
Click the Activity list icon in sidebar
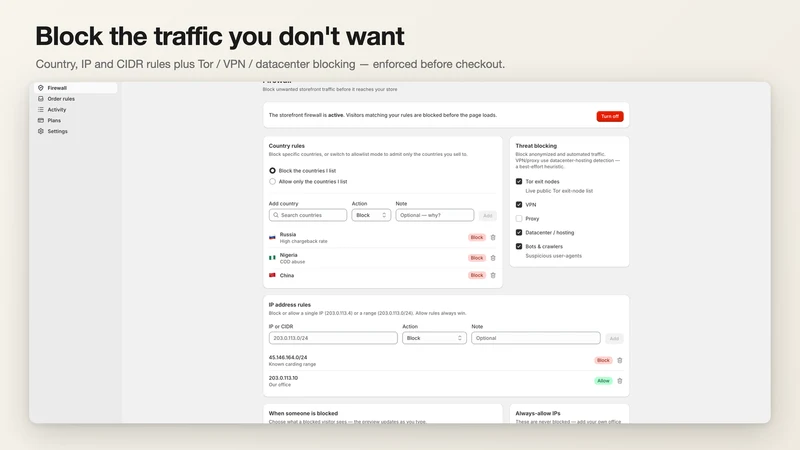pyautogui.click(x=41, y=109)
